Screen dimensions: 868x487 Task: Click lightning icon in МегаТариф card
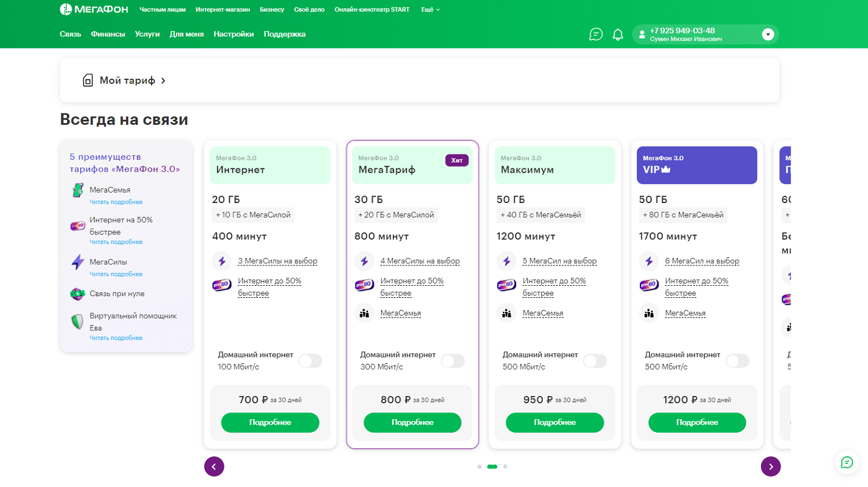coord(364,261)
